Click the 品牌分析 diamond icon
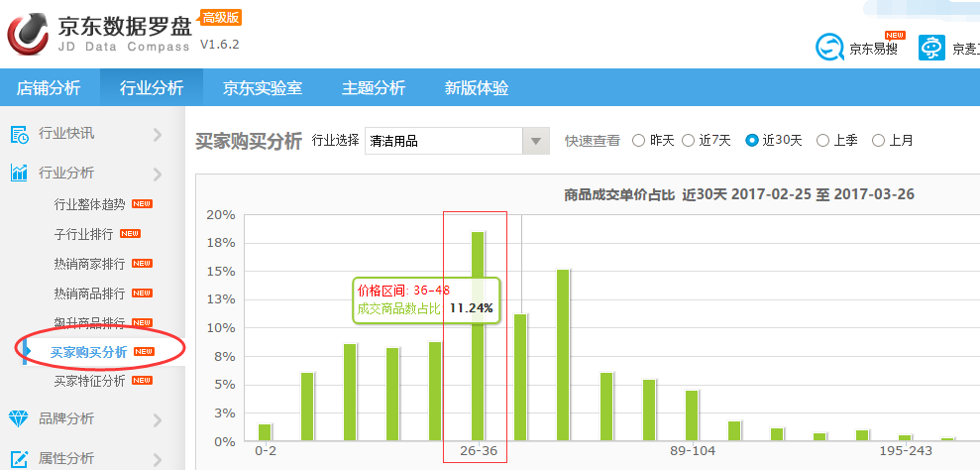Viewport: 980px width, 470px height. point(20,418)
